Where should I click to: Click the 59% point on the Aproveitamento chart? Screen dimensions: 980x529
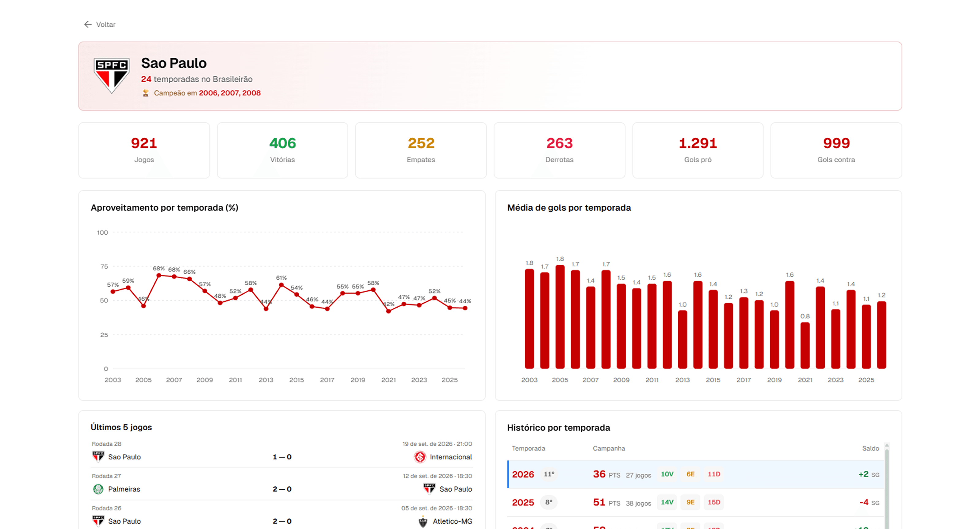128,288
